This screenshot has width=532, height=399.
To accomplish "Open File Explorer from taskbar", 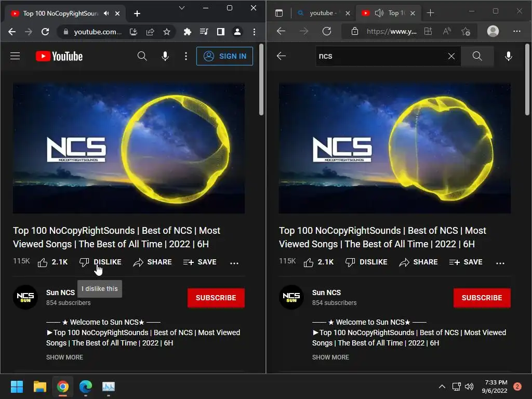I will click(x=39, y=387).
